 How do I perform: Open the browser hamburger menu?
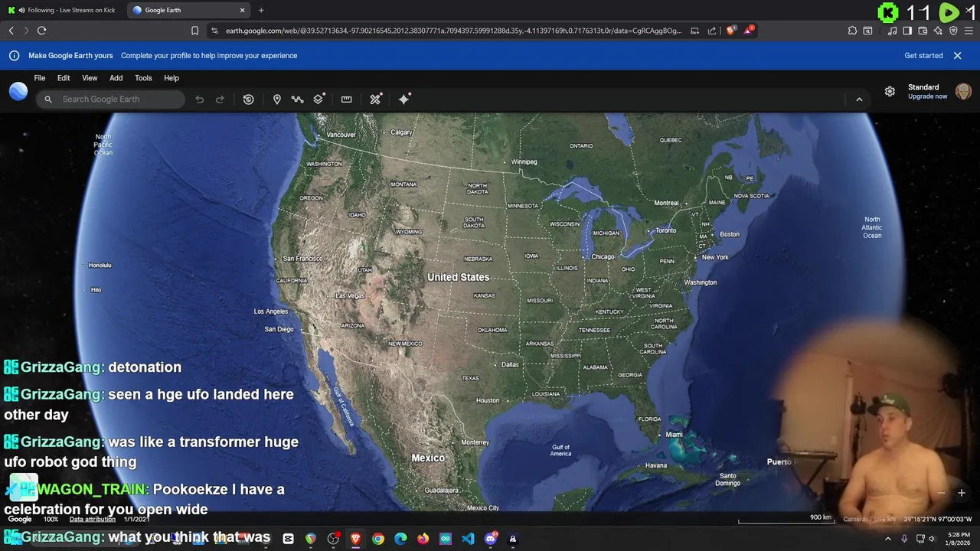(969, 31)
